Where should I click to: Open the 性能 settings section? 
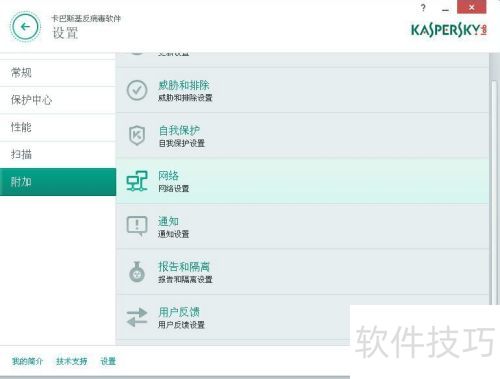(x=58, y=127)
